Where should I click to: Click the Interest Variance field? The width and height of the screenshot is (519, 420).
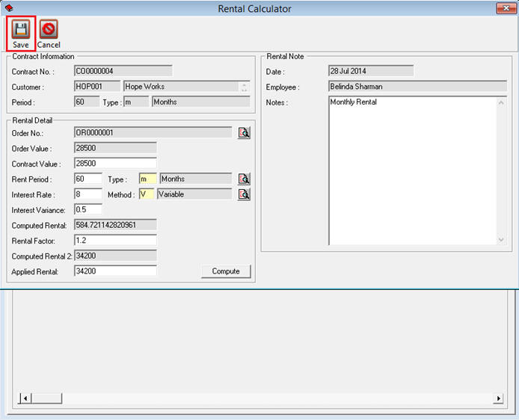tap(88, 210)
